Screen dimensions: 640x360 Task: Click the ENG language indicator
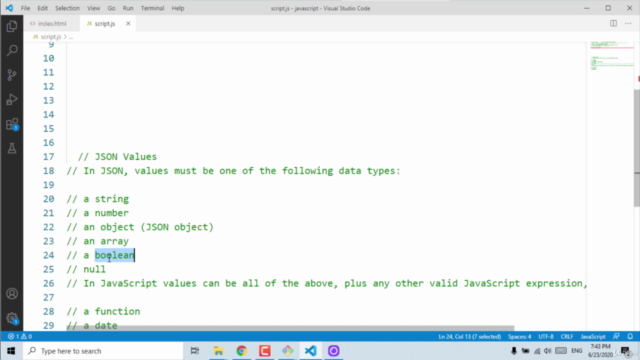[577, 351]
